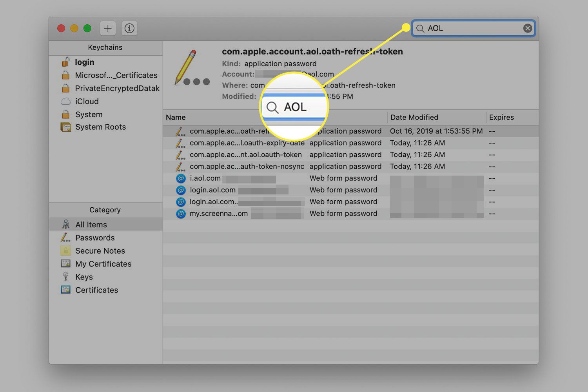Click the magnifier icon in search field

tap(420, 29)
